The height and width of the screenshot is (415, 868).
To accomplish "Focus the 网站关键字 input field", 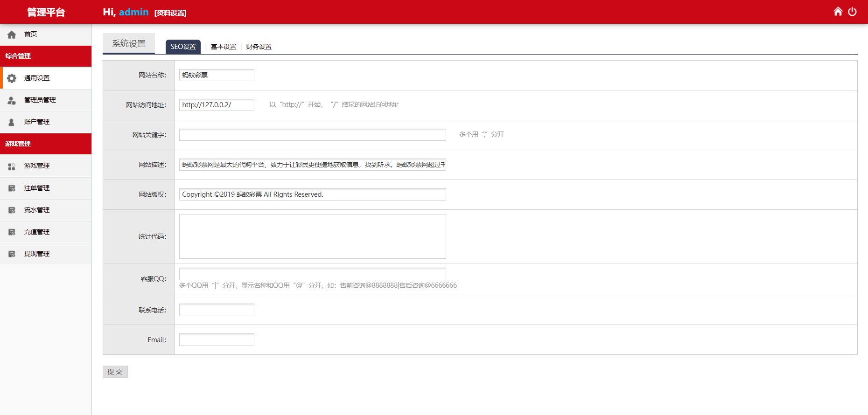I will pyautogui.click(x=313, y=135).
